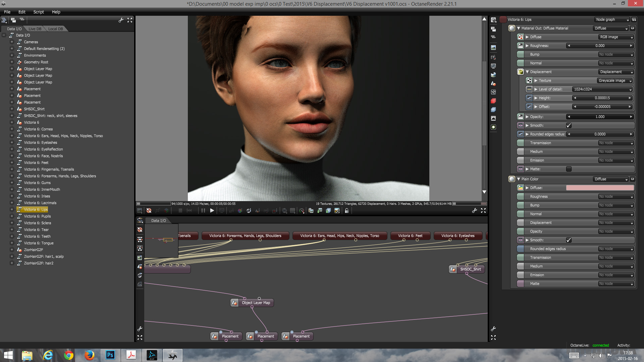Click Plain Color diffuse pink swatch
644x362 pixels.
click(600, 188)
